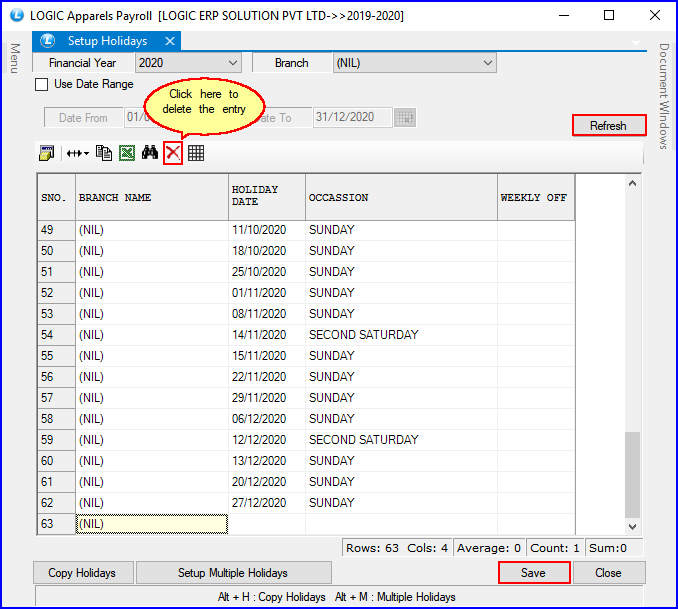Click the vertical scrollbar thumb

point(632,474)
